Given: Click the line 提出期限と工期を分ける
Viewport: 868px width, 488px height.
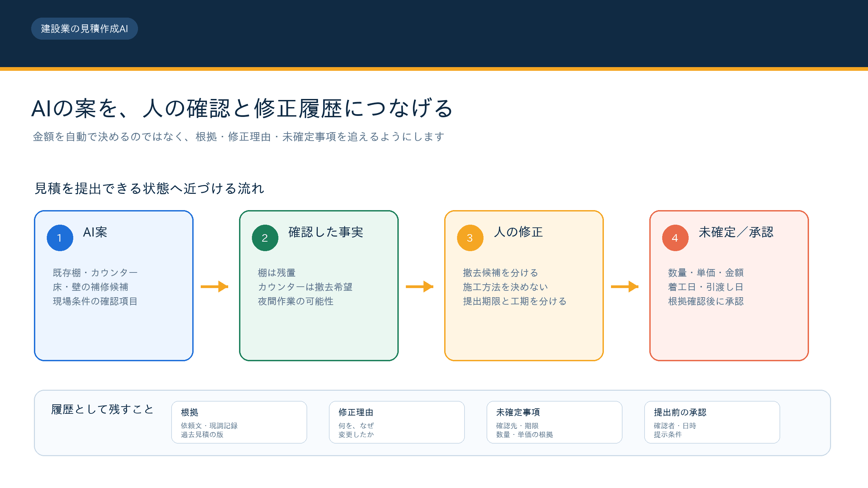Looking at the screenshot, I should coord(515,301).
